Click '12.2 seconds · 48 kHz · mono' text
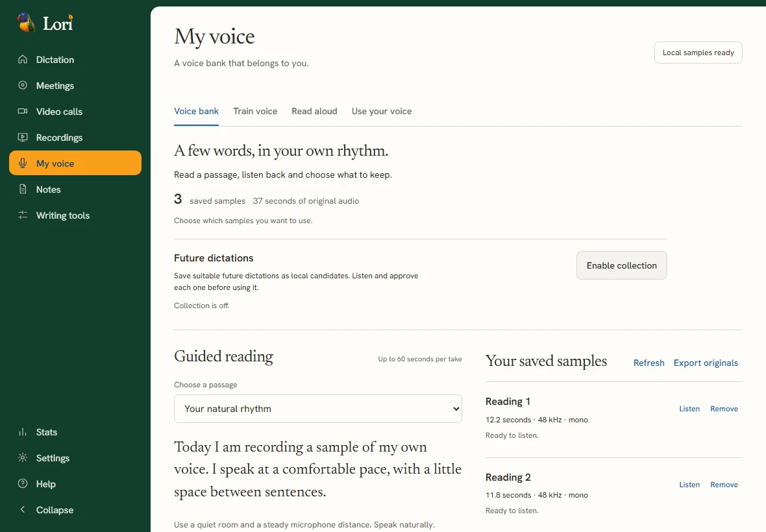The width and height of the screenshot is (766, 532). tap(536, 420)
